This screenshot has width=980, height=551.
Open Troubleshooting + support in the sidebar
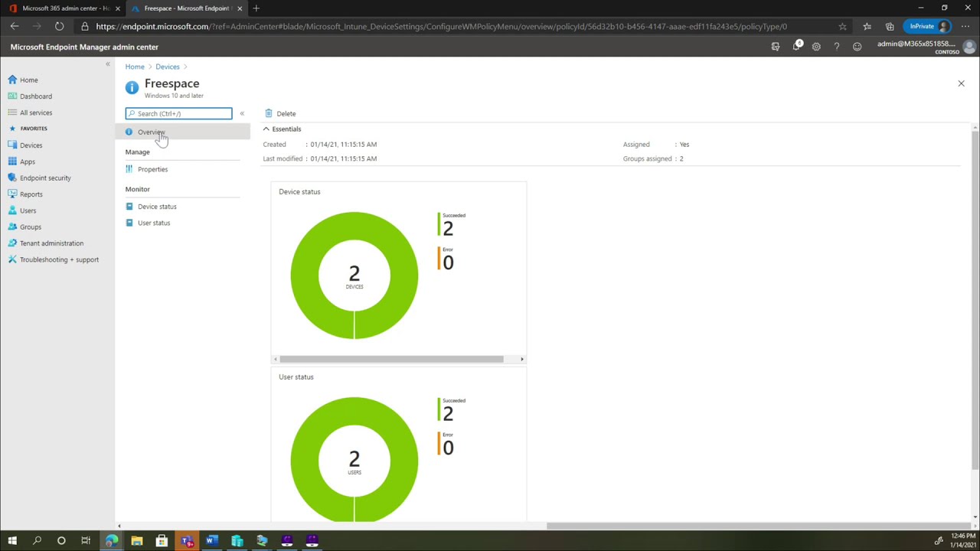[59, 259]
